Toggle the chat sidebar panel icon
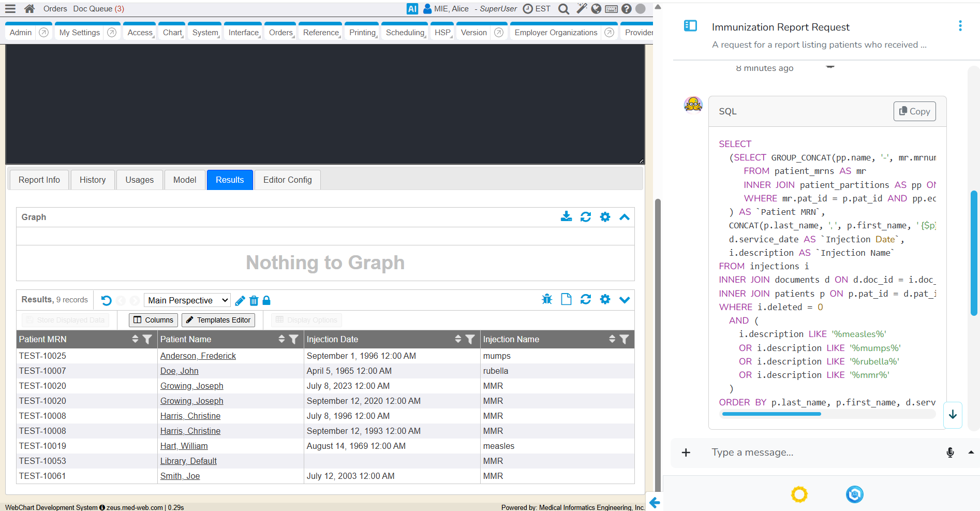This screenshot has width=980, height=511. (690, 26)
